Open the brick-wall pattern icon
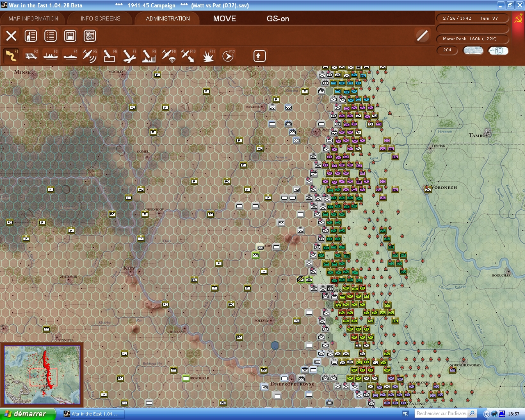 (x=90, y=36)
